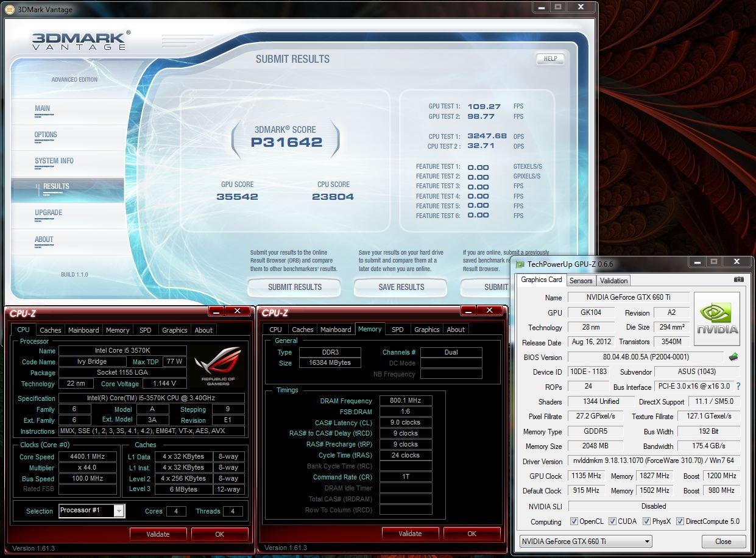Image resolution: width=756 pixels, height=558 pixels.
Task: Click the SAVE RESULTS button
Action: (401, 287)
